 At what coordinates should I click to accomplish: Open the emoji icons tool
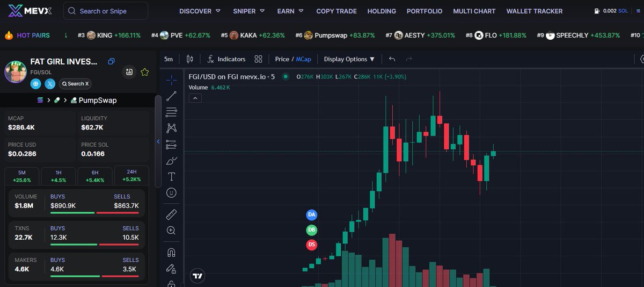[171, 192]
